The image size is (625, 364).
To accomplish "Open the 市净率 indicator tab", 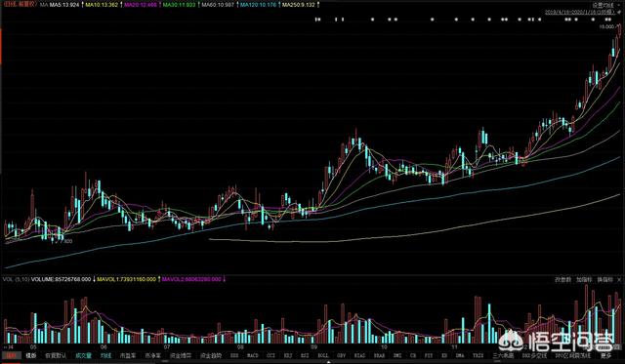I will 152,355.
